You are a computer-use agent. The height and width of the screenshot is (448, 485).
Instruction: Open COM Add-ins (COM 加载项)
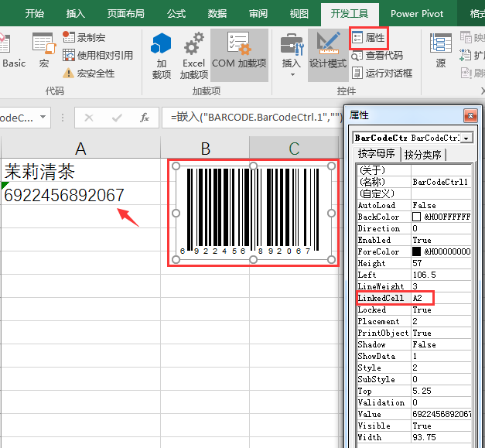click(x=239, y=56)
